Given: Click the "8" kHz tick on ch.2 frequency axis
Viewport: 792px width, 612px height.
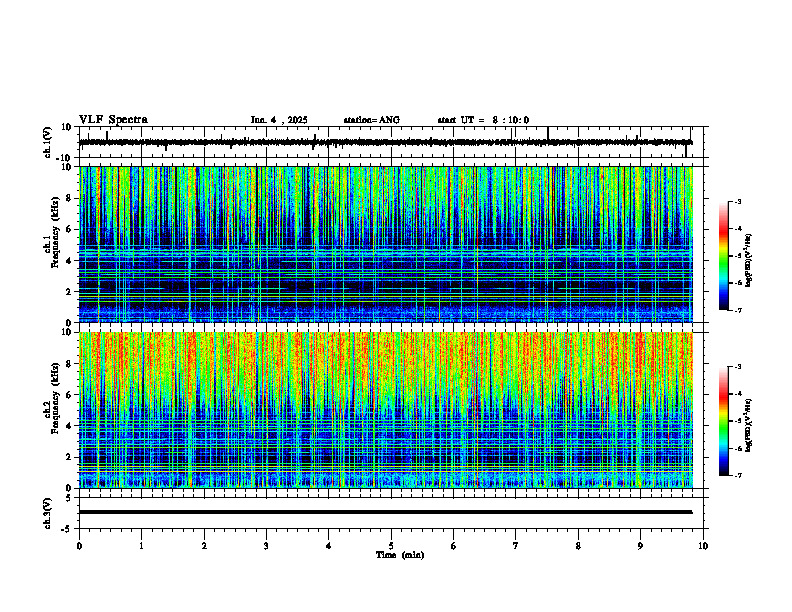Looking at the screenshot, I should (x=69, y=364).
